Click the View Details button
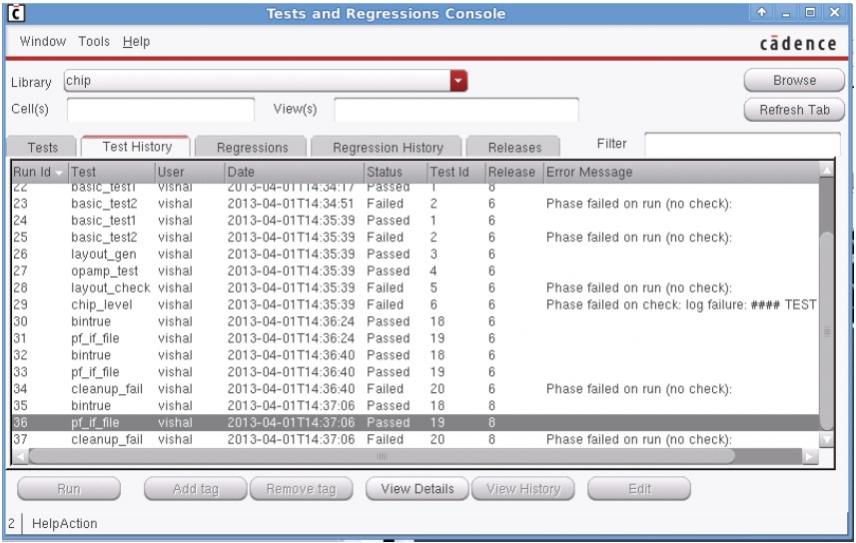This screenshot has height=543, width=856. [x=417, y=488]
